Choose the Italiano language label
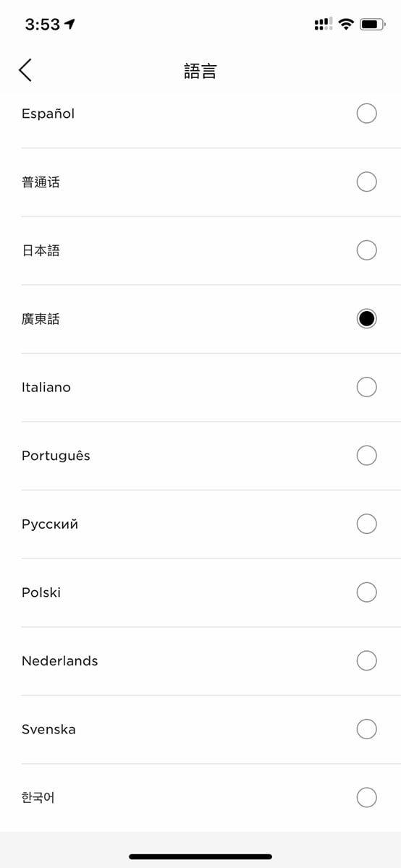This screenshot has height=868, width=401. point(46,387)
